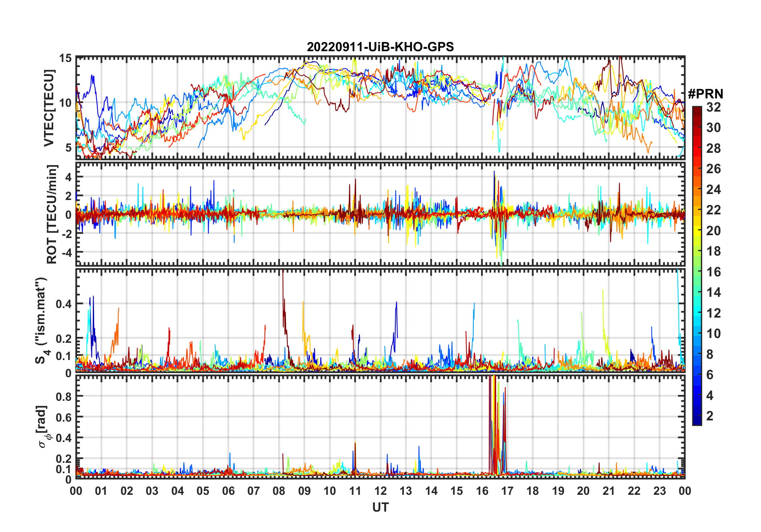This screenshot has width=761, height=532.
Task: Click colorbar tick label 22
Action: point(713,210)
